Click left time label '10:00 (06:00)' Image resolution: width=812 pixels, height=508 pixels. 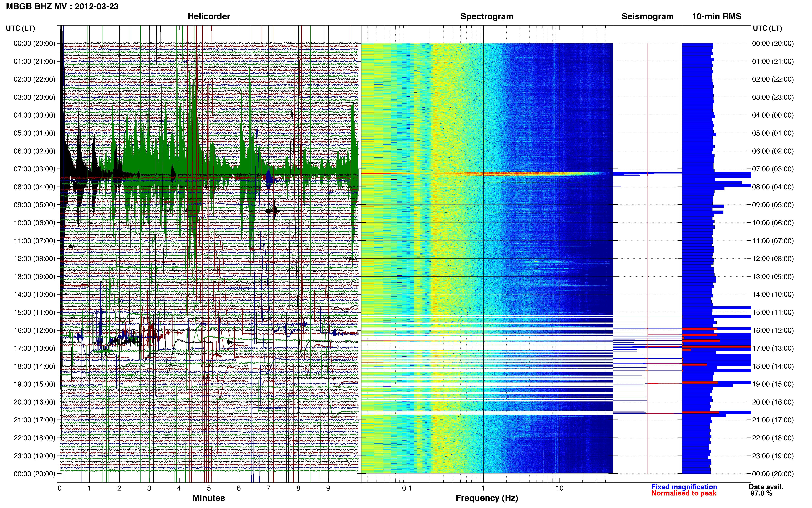[34, 223]
